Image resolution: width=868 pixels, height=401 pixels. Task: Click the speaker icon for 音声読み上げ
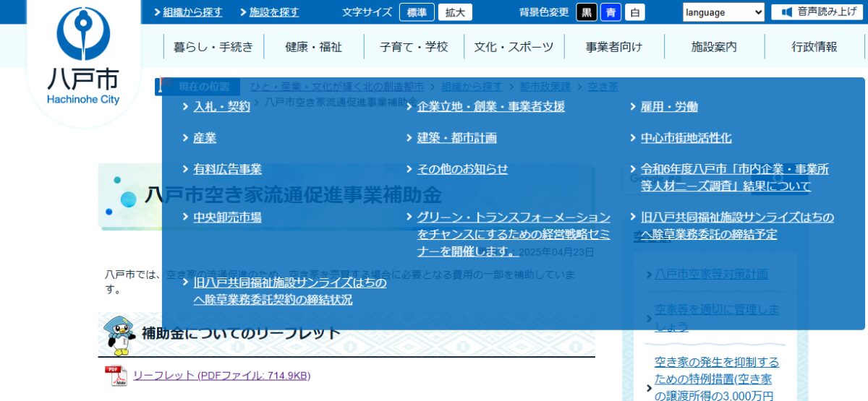tap(787, 12)
